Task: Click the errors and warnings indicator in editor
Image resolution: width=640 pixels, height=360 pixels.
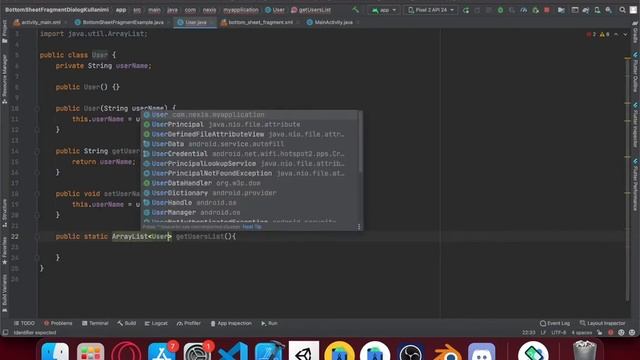Action: pyautogui.click(x=598, y=34)
